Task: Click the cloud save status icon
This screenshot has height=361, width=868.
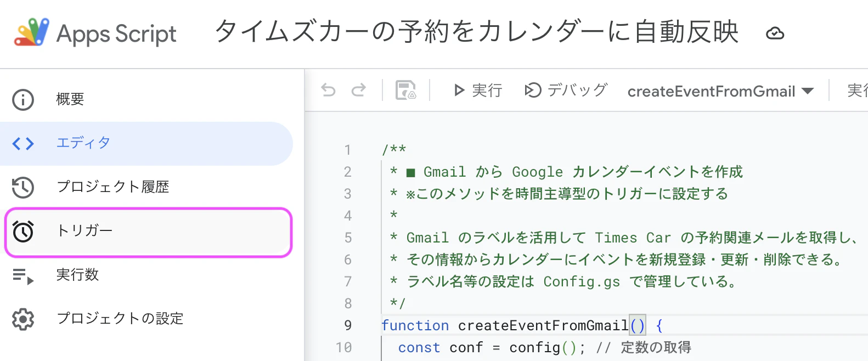Action: (x=775, y=33)
